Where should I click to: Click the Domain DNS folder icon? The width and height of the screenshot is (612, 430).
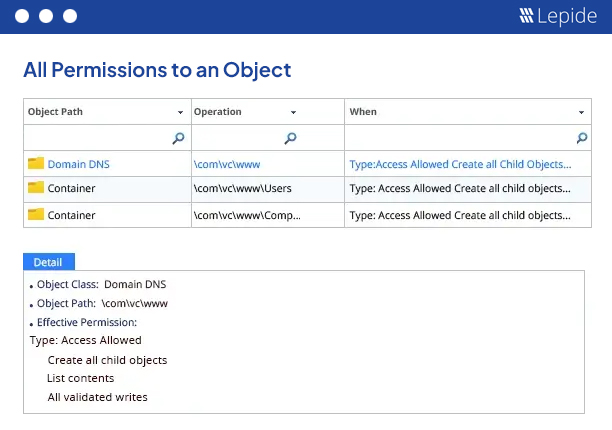click(36, 163)
